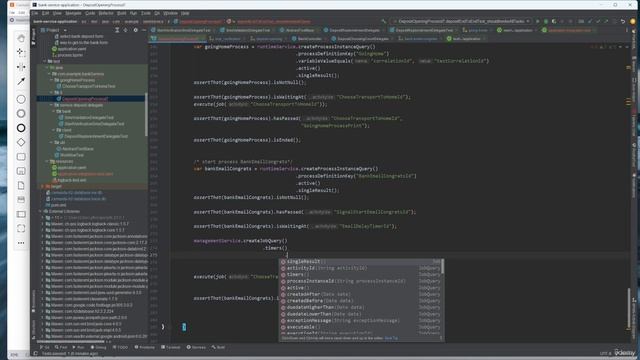The height and width of the screenshot is (360, 640).
Task: Create a start event from the palette
Action: [21, 99]
